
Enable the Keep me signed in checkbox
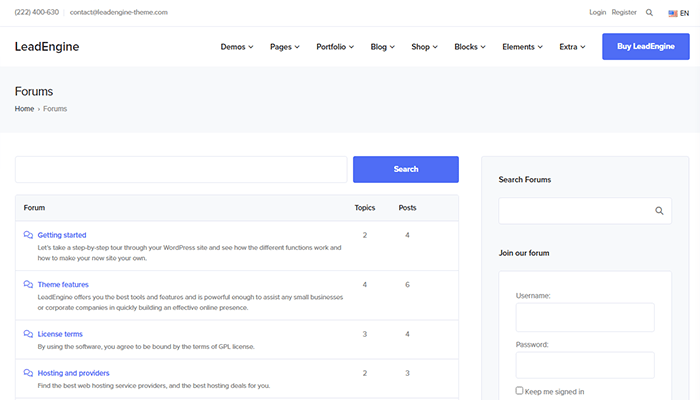[520, 391]
